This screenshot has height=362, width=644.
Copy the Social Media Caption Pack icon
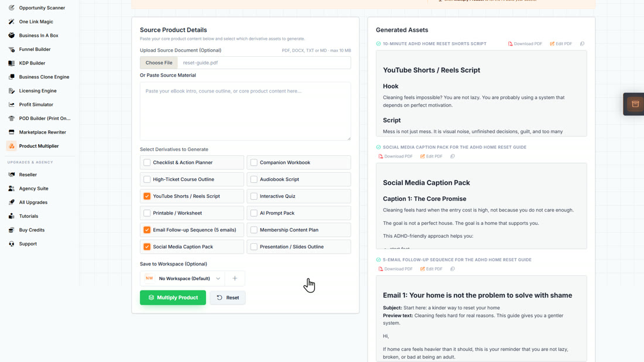coord(452,156)
